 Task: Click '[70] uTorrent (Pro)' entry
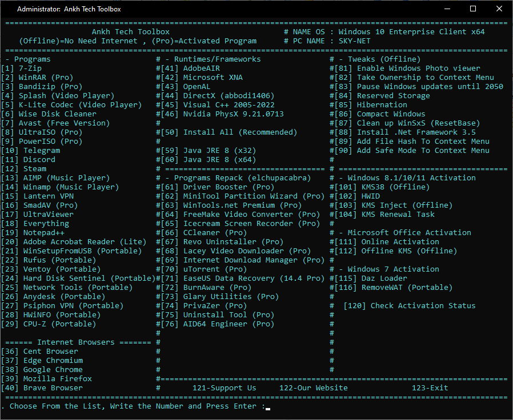pos(204,270)
